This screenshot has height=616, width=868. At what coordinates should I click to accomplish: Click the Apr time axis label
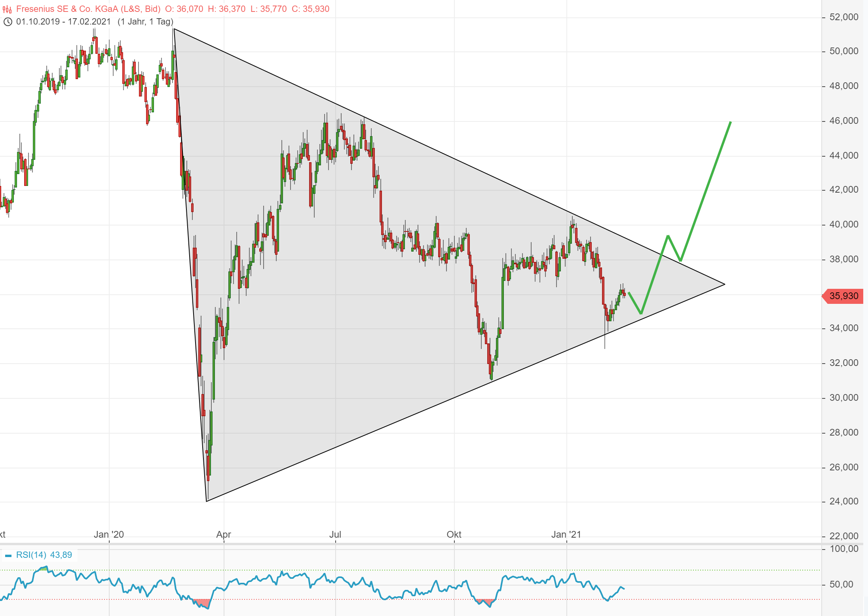coord(224,534)
